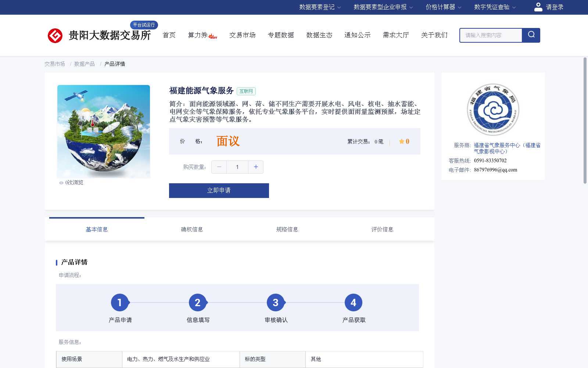Open 专题数据 navigation item
Viewport: 588px width, 368px height.
[281, 35]
